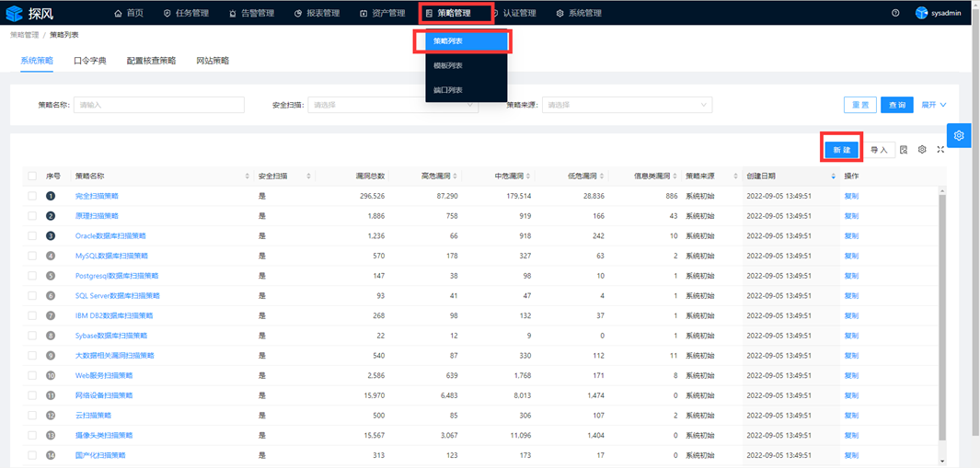Sort by 创建日期 column arrows
This screenshot has width=980, height=468.
833,177
